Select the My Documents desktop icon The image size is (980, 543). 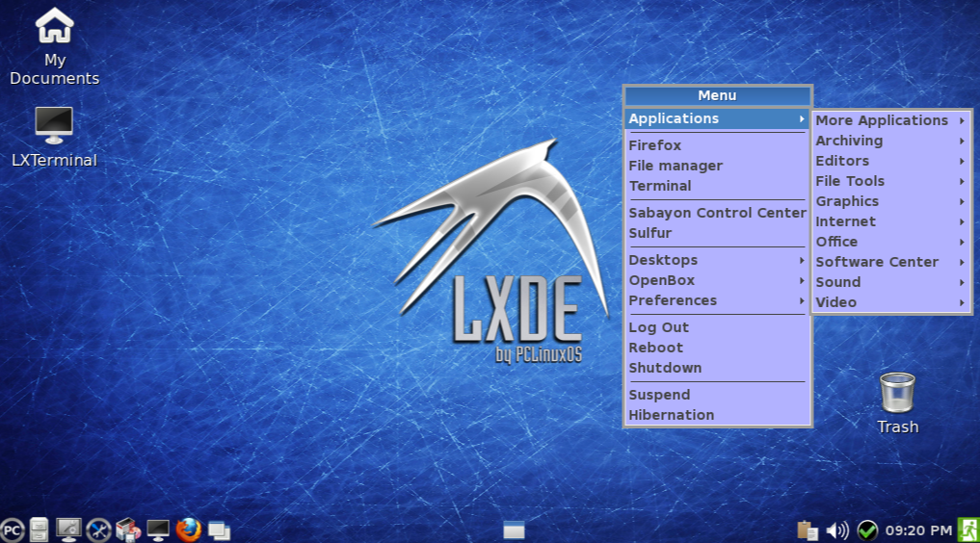[x=54, y=47]
